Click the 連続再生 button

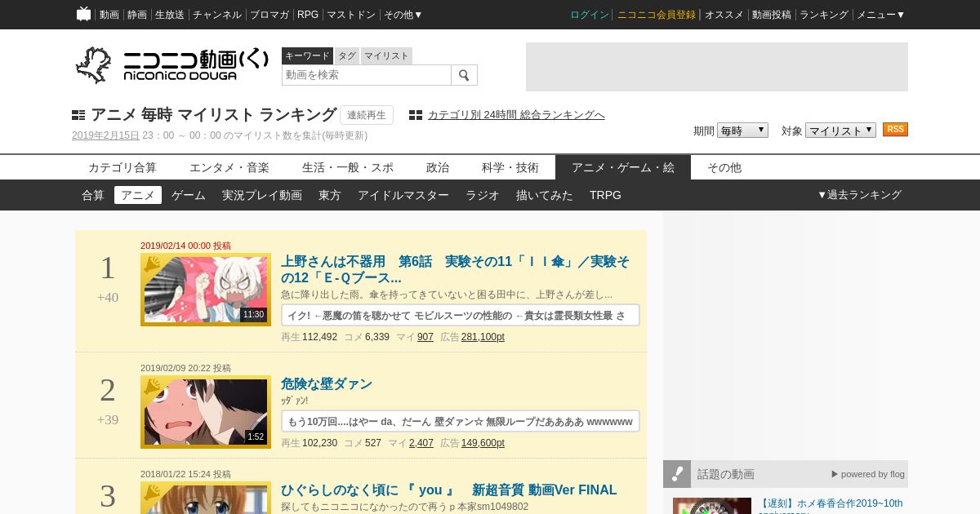(x=367, y=115)
